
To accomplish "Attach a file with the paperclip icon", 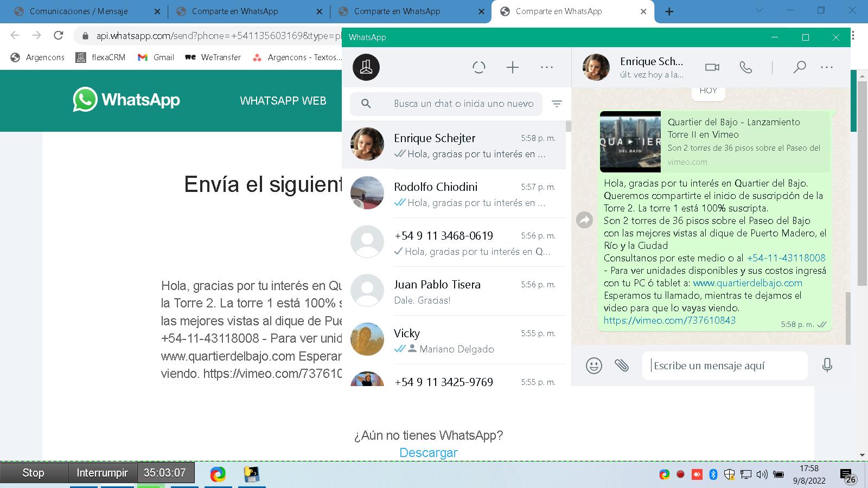I will [622, 365].
